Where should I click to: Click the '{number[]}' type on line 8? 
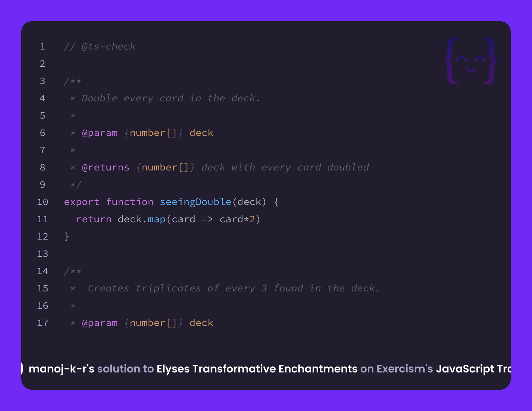pyautogui.click(x=166, y=167)
